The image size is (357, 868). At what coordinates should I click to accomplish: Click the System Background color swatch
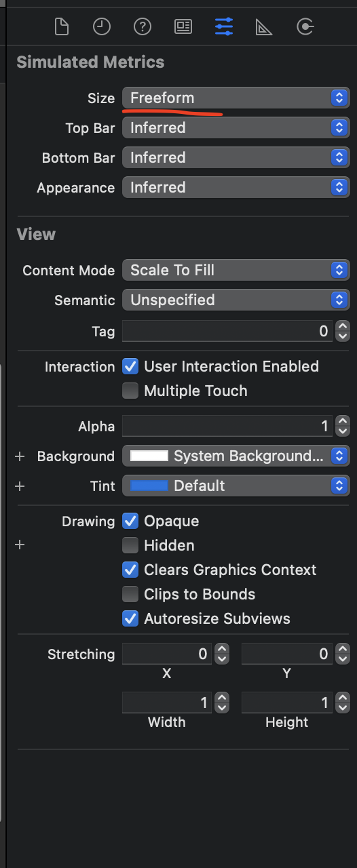(149, 456)
